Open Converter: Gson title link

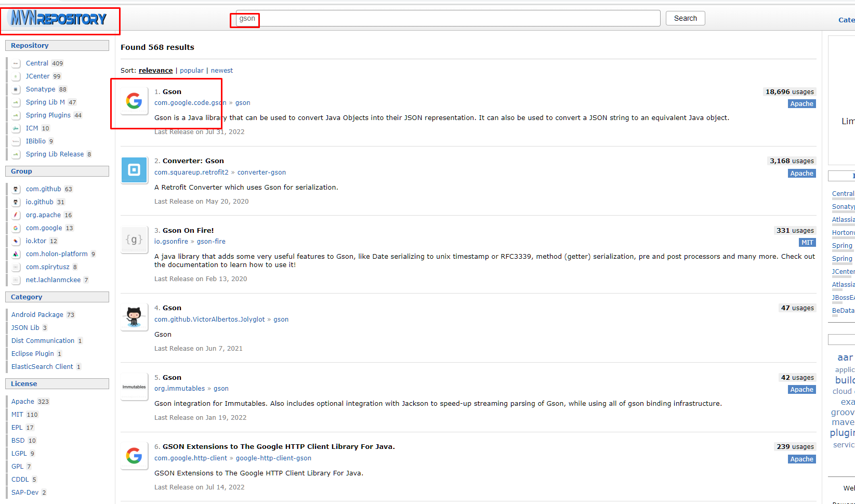193,161
